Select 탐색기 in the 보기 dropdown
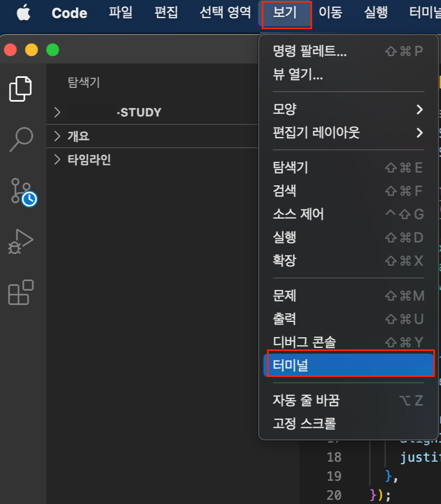 [x=348, y=167]
